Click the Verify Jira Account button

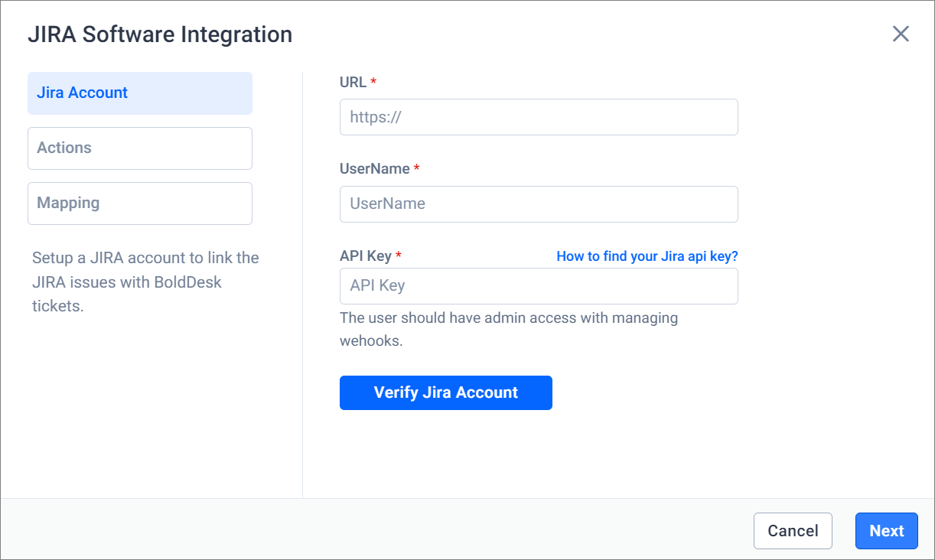[x=446, y=392]
